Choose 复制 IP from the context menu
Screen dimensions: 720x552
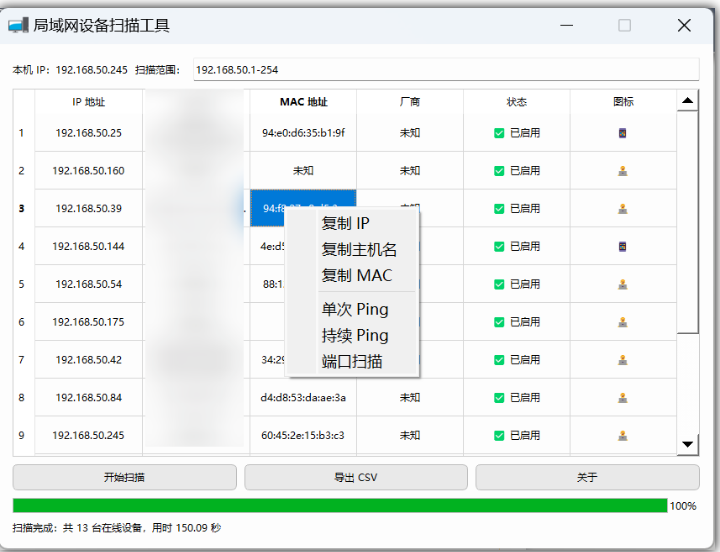click(x=345, y=223)
